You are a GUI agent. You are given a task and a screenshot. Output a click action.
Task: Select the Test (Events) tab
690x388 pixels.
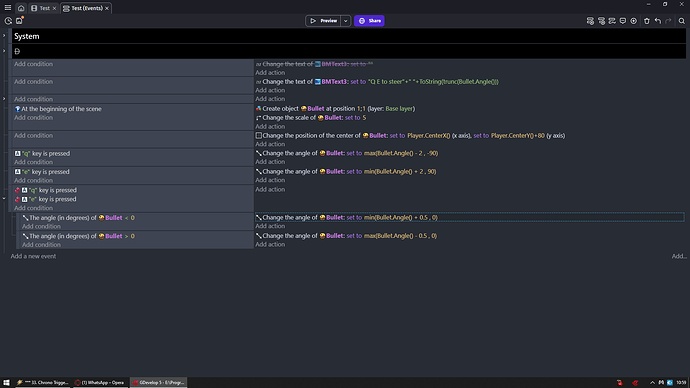coord(83,8)
